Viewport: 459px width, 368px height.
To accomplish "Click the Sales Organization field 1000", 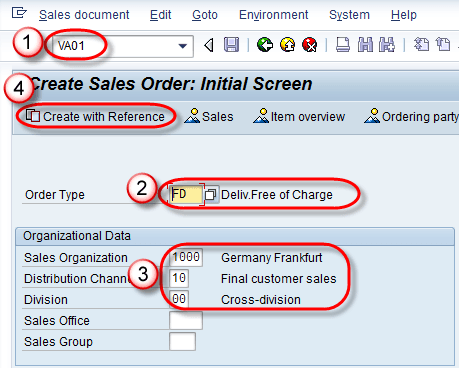I will [186, 257].
